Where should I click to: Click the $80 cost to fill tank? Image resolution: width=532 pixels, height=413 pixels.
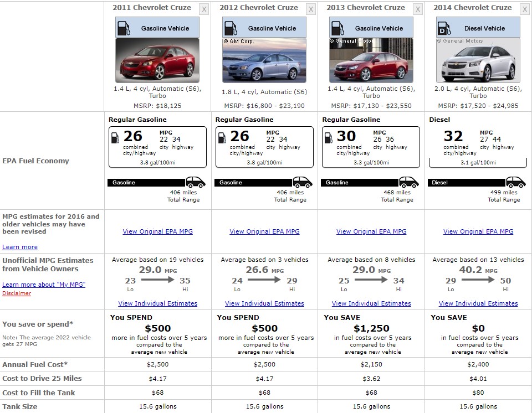coord(478,393)
